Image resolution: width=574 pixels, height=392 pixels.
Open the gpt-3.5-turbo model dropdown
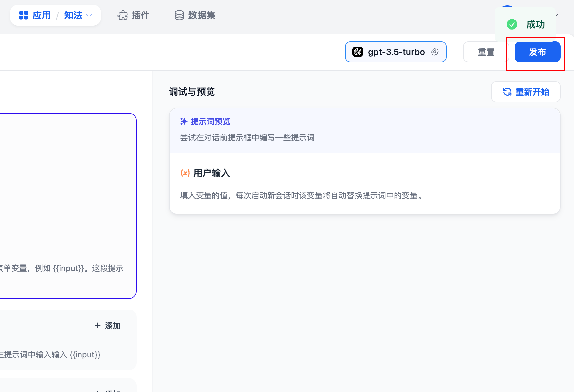click(396, 52)
